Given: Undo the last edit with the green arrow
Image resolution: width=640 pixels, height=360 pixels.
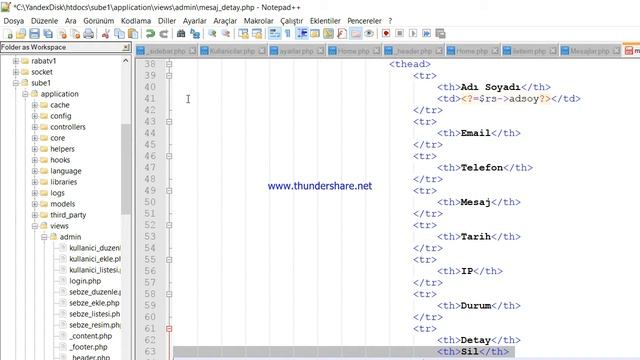Looking at the screenshot, I should click(150, 34).
